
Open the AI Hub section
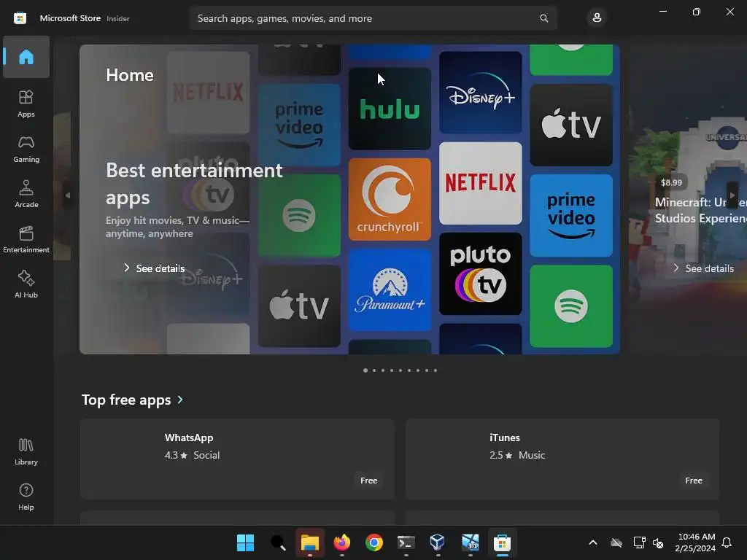26,284
